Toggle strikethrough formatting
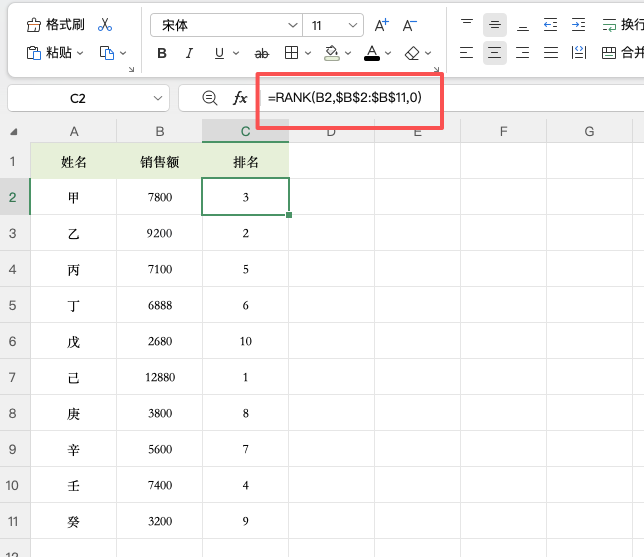This screenshot has height=557, width=644. (262, 53)
